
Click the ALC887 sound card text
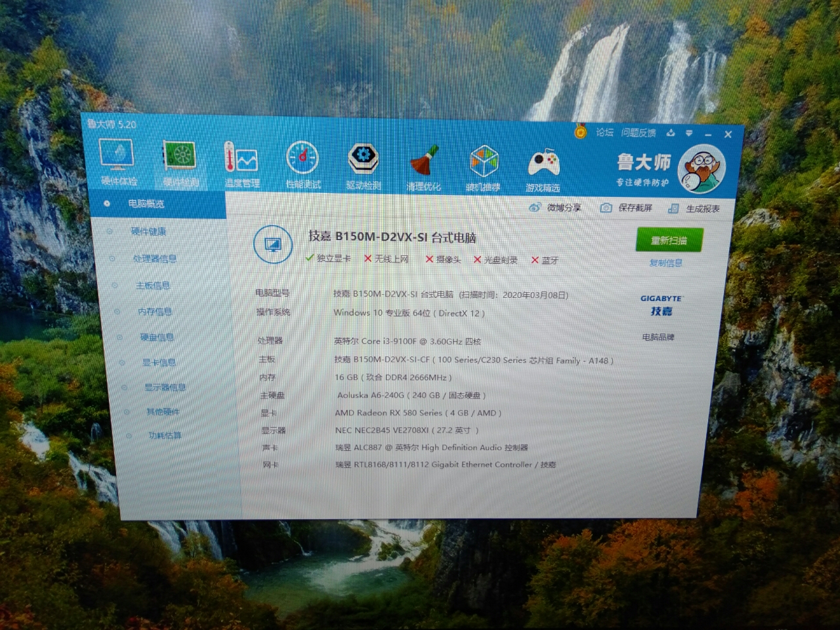point(432,448)
